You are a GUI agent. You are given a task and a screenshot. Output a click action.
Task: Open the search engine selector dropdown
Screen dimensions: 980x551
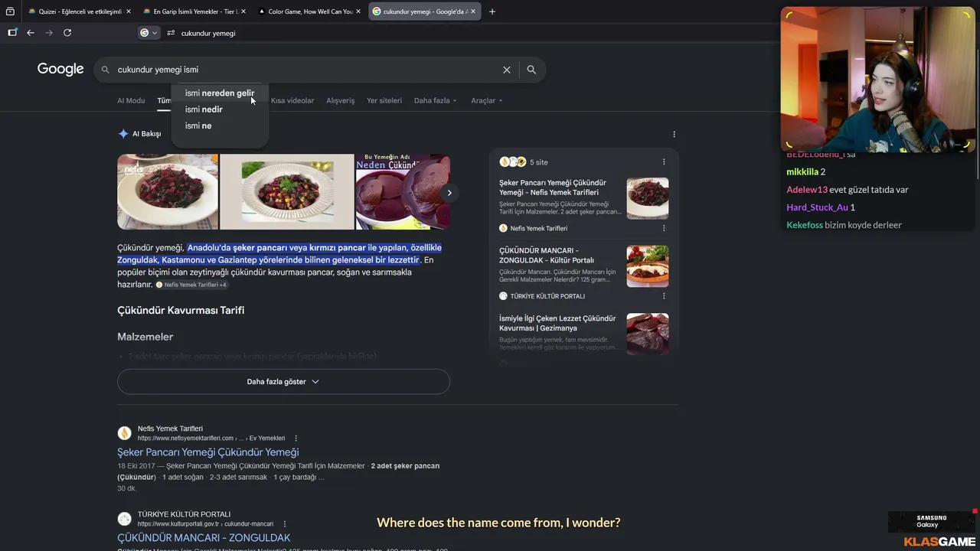coord(149,33)
